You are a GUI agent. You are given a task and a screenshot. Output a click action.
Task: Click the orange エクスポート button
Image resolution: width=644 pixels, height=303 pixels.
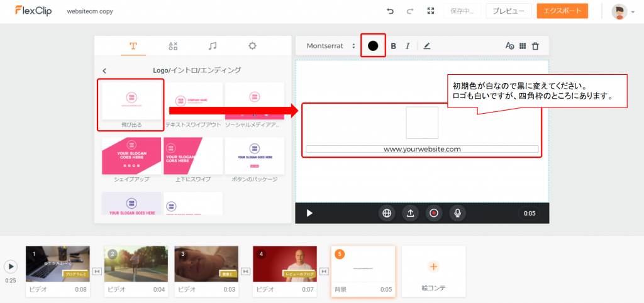point(562,11)
